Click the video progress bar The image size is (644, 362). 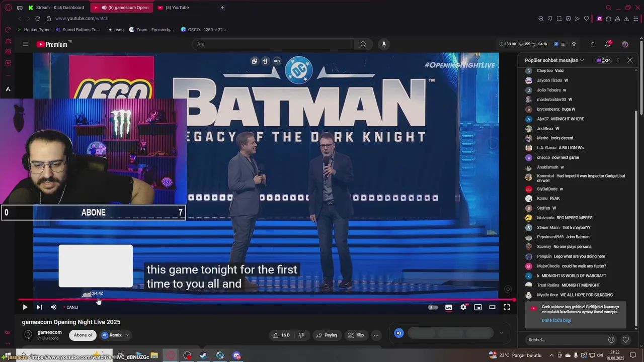[x=267, y=300]
